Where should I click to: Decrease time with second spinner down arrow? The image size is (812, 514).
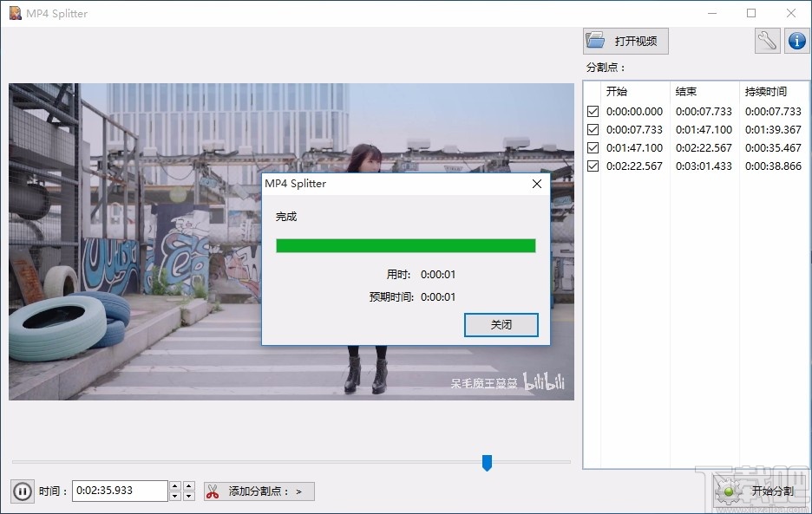click(189, 496)
